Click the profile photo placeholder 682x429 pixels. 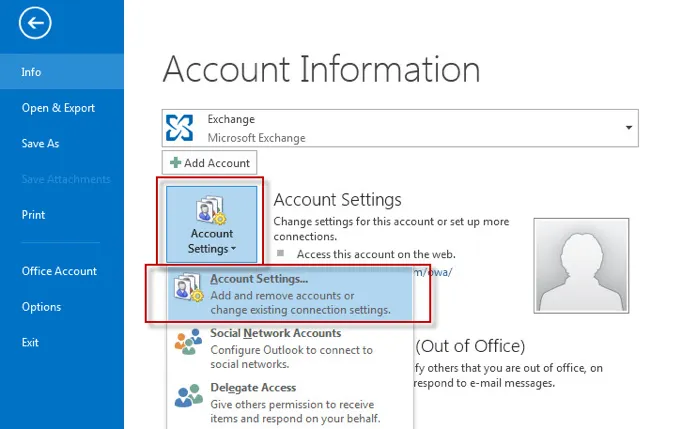click(581, 265)
